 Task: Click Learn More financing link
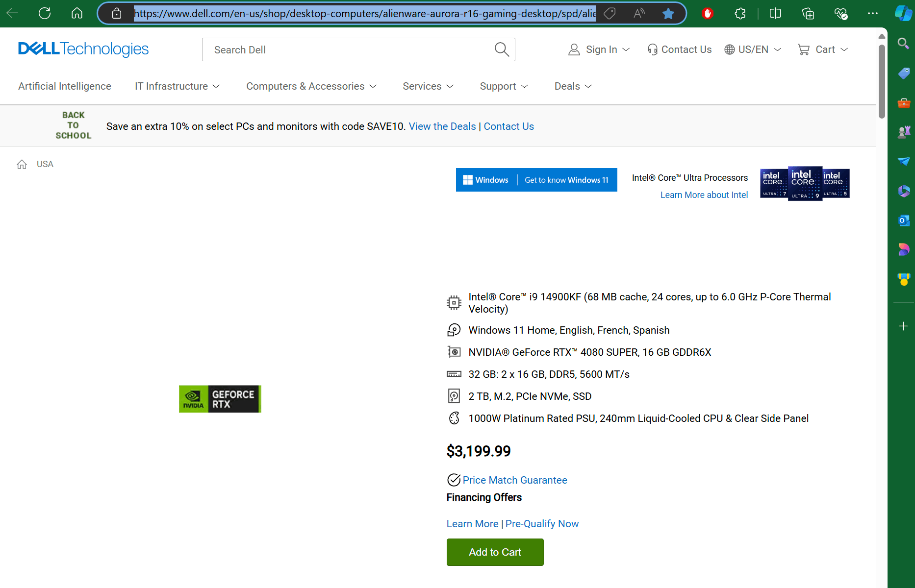pyautogui.click(x=472, y=524)
